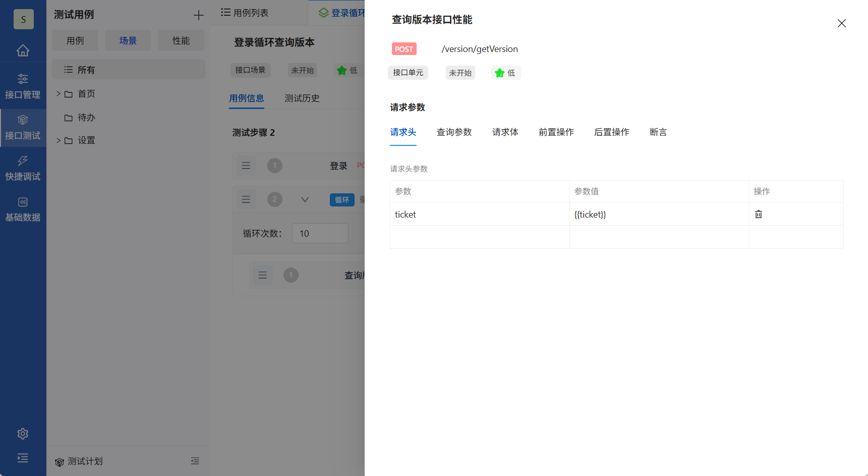Viewport: 868px width, 476px height.
Task: Expand the 设置 folder in the tree
Action: click(58, 140)
